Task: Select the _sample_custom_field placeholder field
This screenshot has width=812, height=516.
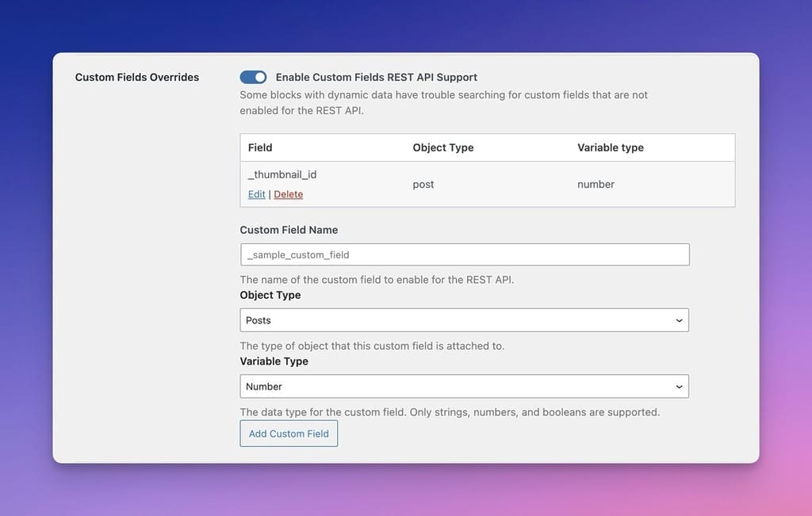Action: click(x=465, y=254)
